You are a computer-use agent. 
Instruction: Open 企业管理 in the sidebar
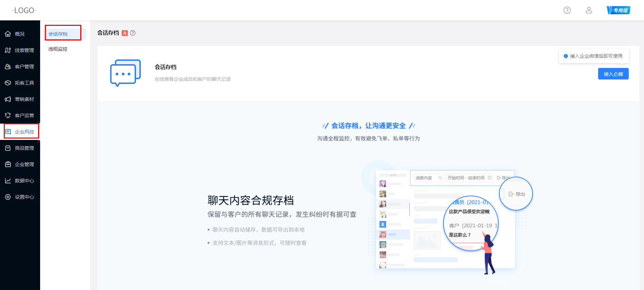click(x=24, y=164)
